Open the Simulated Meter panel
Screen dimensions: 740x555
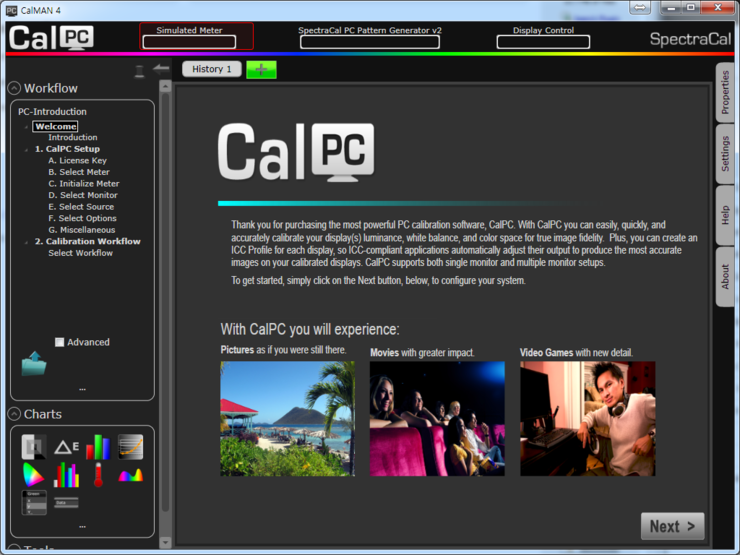point(196,36)
